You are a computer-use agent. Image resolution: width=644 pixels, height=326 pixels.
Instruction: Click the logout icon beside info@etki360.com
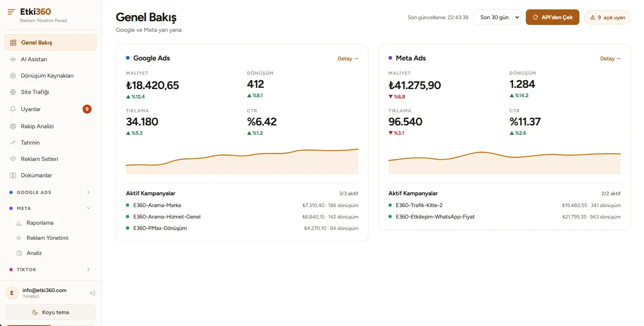(92, 293)
